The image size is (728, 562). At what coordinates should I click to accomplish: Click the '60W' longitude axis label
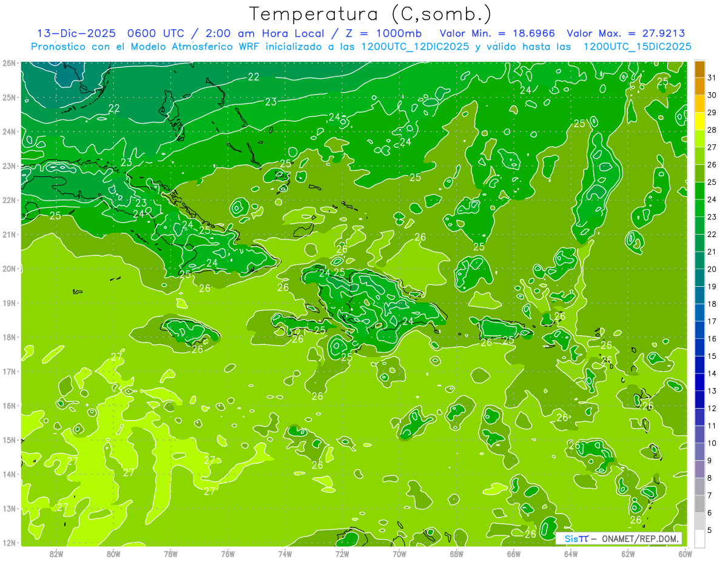685,554
